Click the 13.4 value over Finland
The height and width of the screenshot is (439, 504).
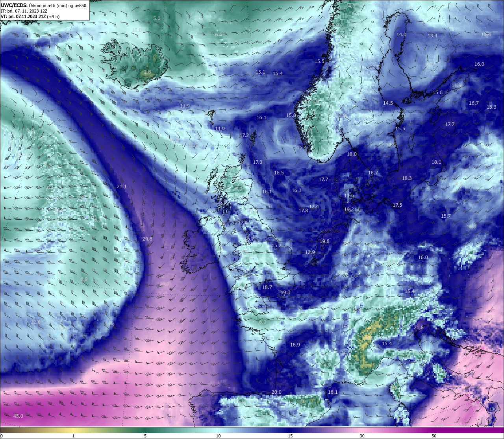coord(432,35)
